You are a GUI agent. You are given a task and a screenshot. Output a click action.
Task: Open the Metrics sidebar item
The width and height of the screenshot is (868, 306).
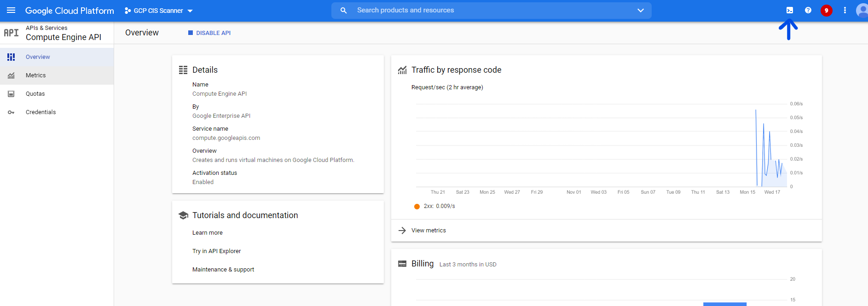click(x=36, y=75)
